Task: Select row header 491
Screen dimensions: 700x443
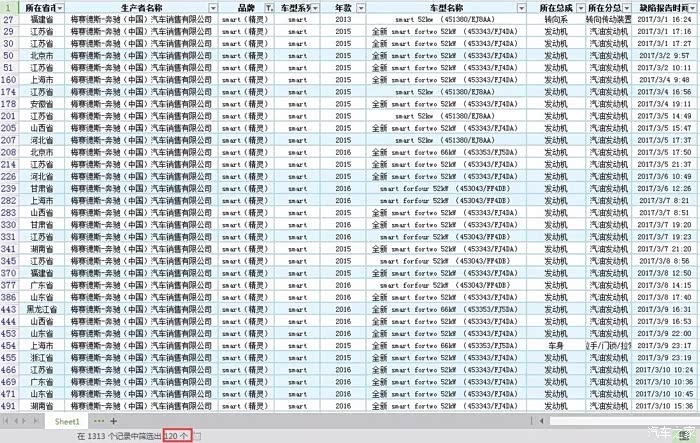Action: click(x=8, y=405)
